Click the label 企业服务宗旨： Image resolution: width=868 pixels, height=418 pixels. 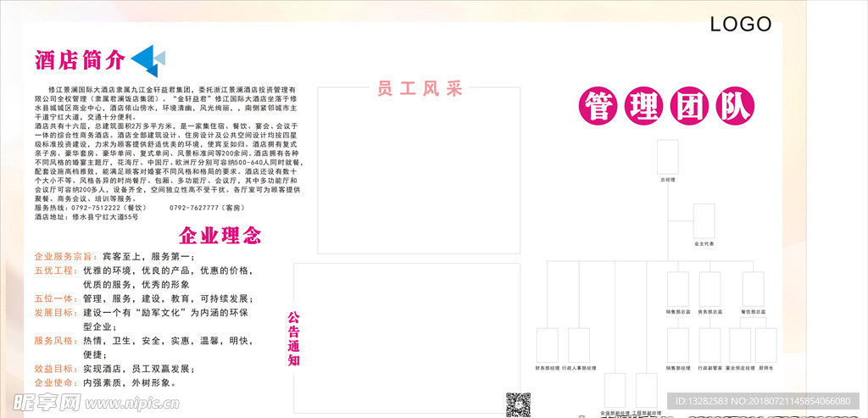coord(67,257)
